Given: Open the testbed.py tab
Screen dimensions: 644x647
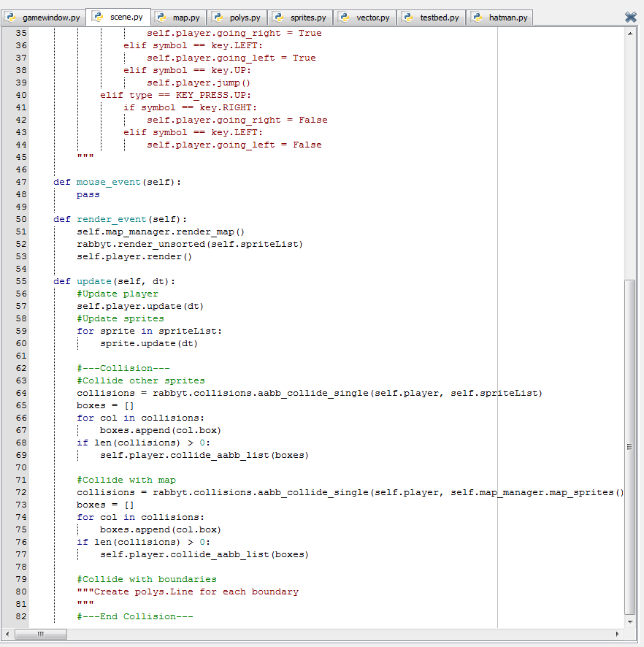Looking at the screenshot, I should [439, 17].
